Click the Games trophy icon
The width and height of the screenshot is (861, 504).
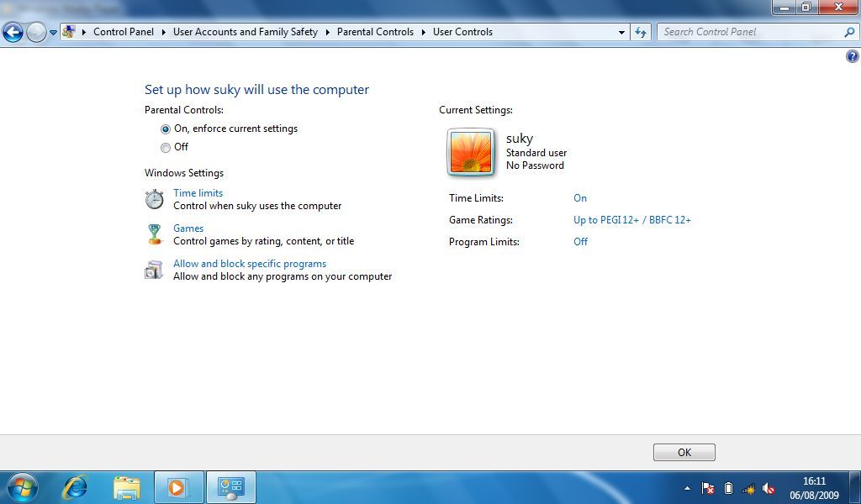point(155,234)
